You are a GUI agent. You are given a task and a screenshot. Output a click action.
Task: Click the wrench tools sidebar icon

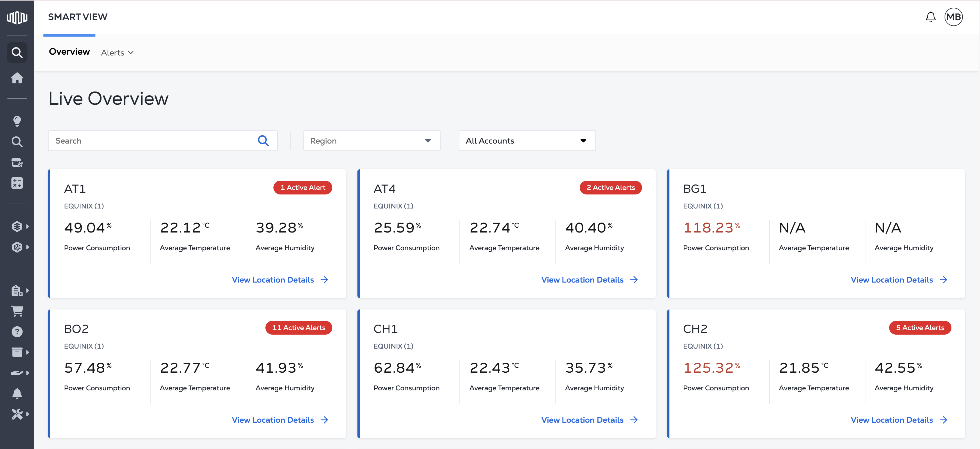(x=17, y=414)
